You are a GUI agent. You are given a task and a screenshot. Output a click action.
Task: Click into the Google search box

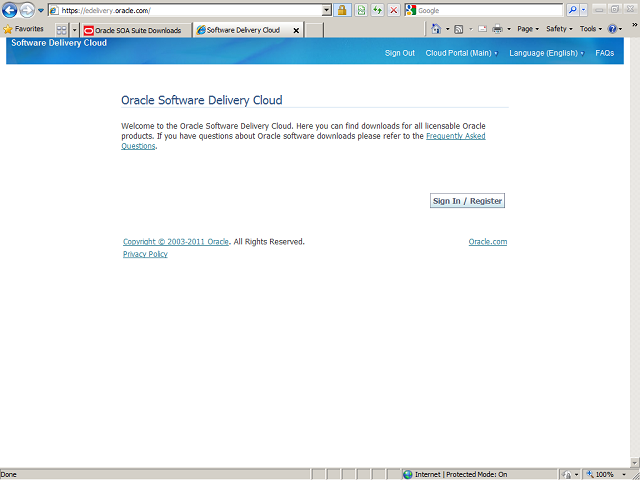tap(488, 10)
